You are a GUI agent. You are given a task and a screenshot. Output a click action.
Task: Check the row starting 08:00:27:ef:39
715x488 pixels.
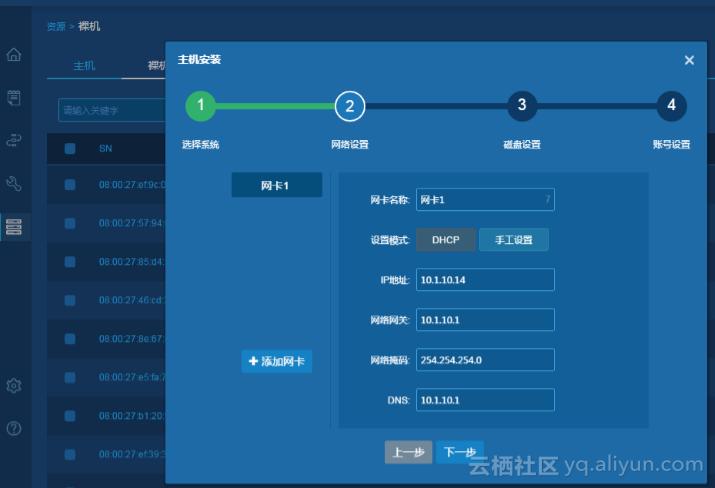tap(70, 454)
